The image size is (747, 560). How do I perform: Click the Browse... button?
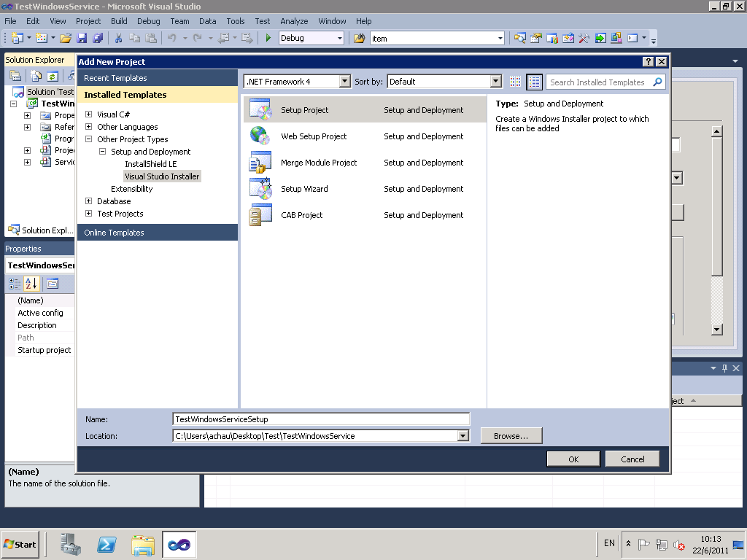[511, 436]
